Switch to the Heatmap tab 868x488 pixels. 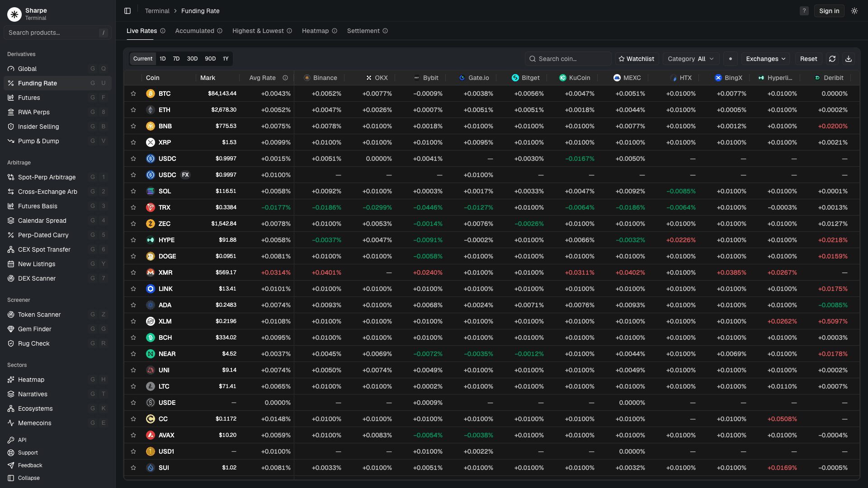pos(315,31)
